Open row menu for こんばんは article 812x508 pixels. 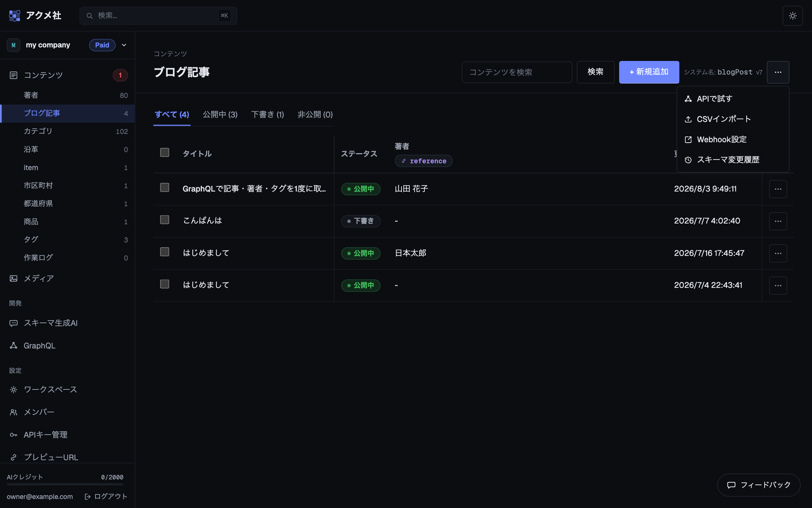[x=778, y=221]
